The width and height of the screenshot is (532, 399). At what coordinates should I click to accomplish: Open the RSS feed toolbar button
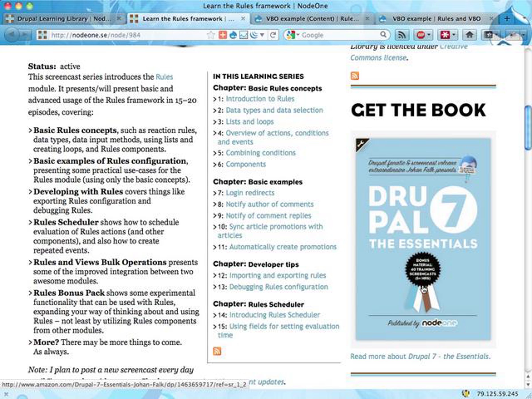402,35
